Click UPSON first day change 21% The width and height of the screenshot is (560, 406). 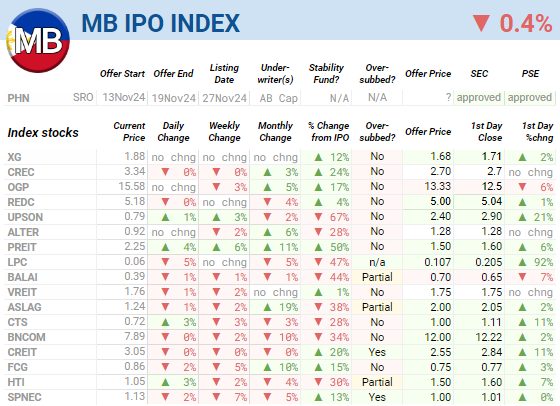(530, 217)
